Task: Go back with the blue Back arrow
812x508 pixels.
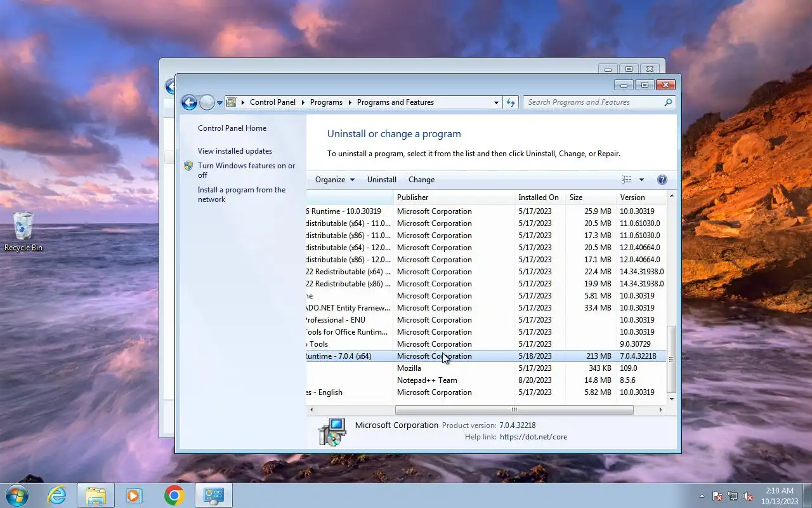Action: point(188,102)
